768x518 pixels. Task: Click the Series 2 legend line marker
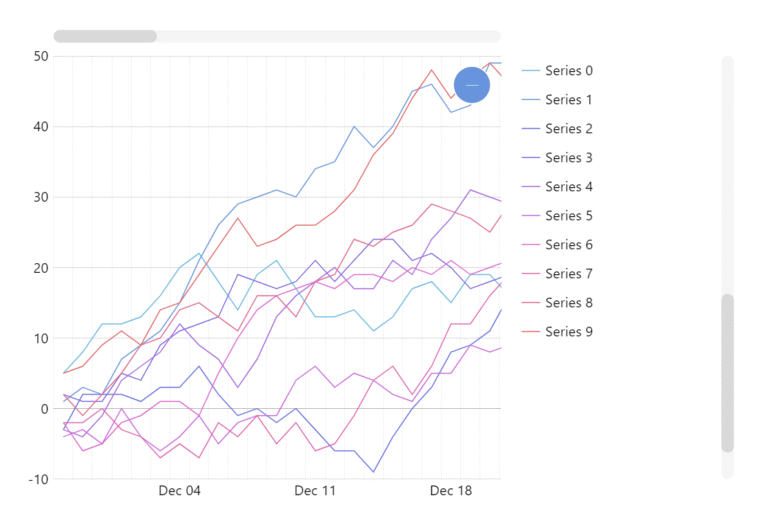(530, 129)
